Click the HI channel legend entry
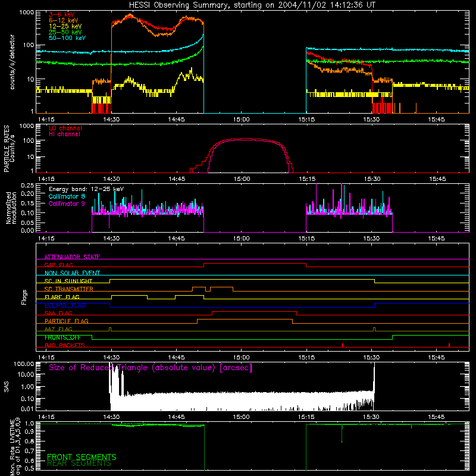 [x=64, y=134]
